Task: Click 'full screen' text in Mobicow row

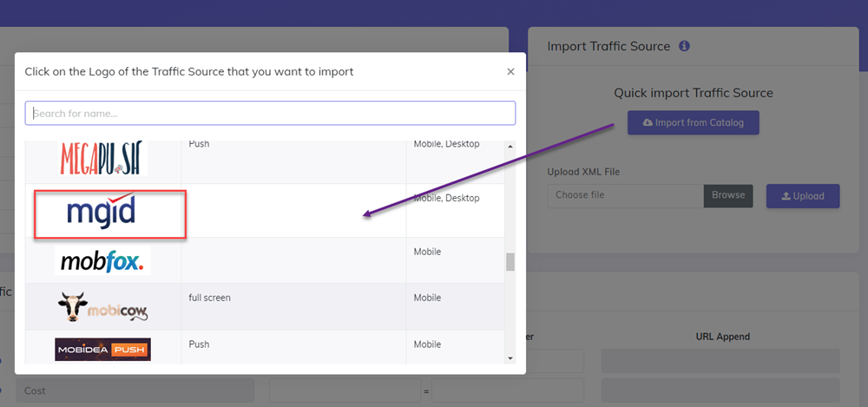Action: pos(209,298)
